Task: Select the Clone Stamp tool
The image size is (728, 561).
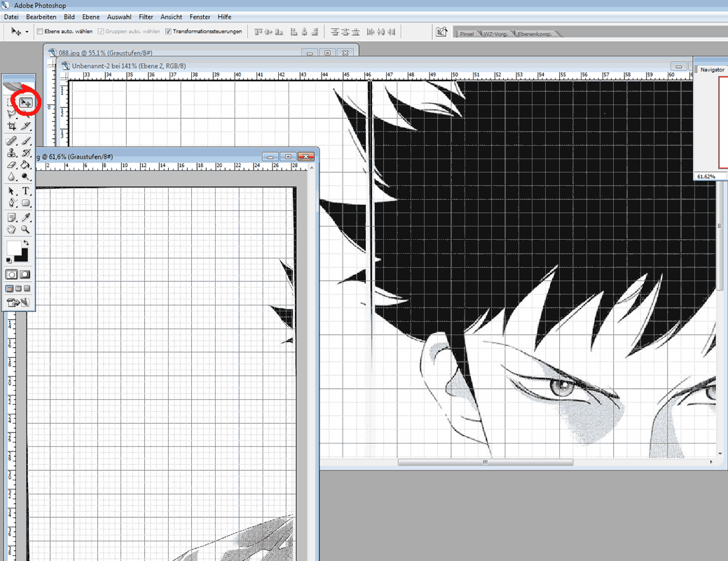Action: click(12, 152)
